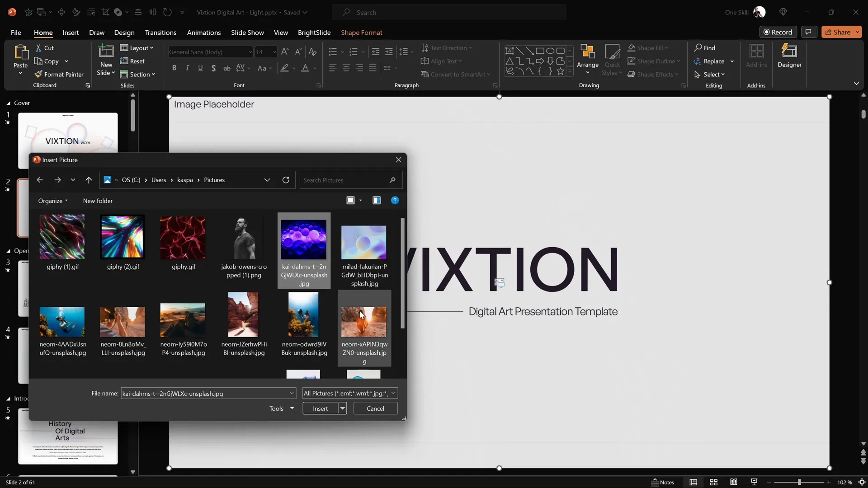
Task: Apply strikethrough formatting
Action: pos(227,68)
